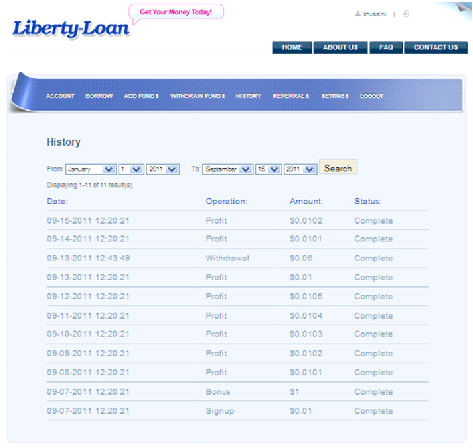
Task: Open the ADD FUNDS section
Action: 141,96
